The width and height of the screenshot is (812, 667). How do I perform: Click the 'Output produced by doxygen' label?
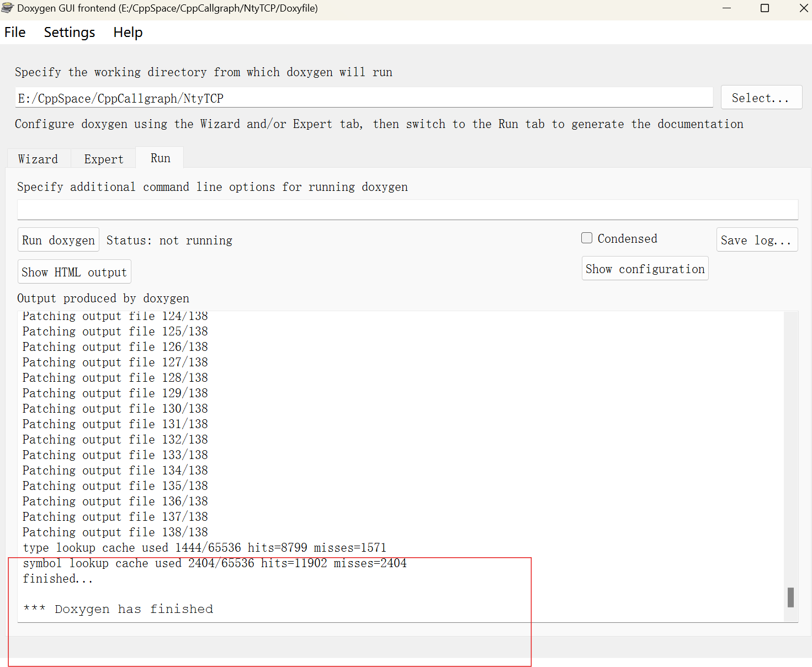point(103,298)
